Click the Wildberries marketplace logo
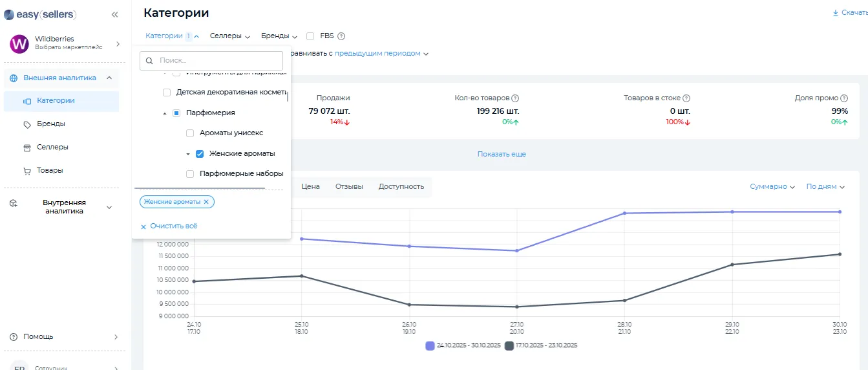Screen dimensions: 868x370 pos(19,44)
